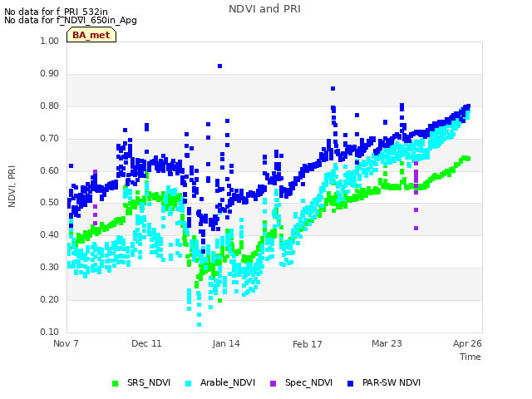Click the 0.40 y-axis tick label
Screen dimensions: 532x399
point(50,234)
